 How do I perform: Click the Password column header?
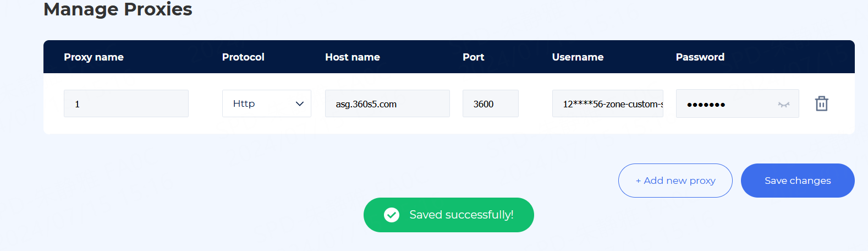700,57
